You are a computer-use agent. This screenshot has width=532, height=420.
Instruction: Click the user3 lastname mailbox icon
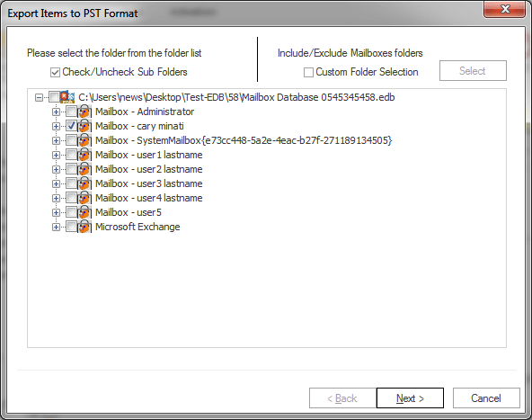(x=84, y=183)
